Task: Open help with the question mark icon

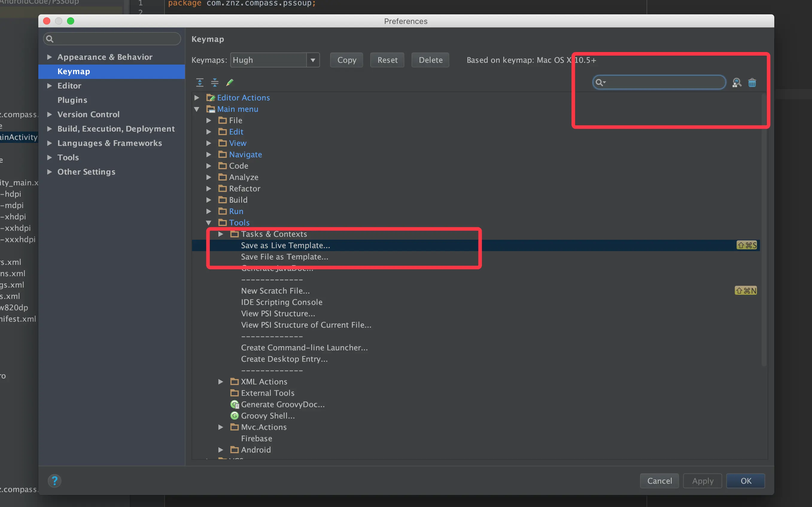Action: [x=54, y=480]
